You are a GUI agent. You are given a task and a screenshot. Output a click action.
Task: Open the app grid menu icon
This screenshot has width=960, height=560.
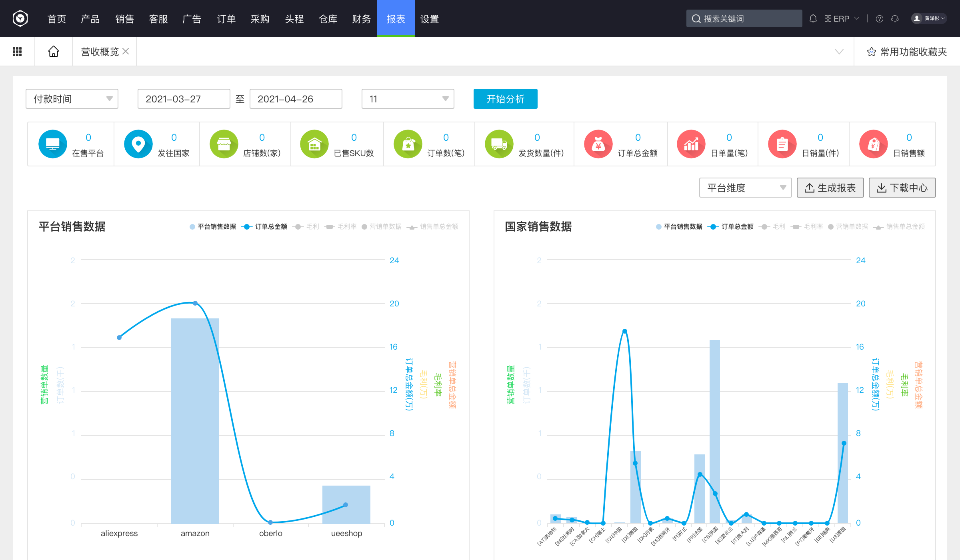coord(17,52)
